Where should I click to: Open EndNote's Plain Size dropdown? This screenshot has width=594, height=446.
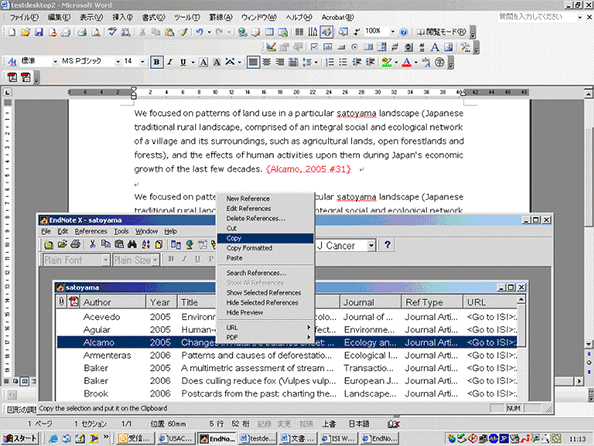tap(155, 260)
